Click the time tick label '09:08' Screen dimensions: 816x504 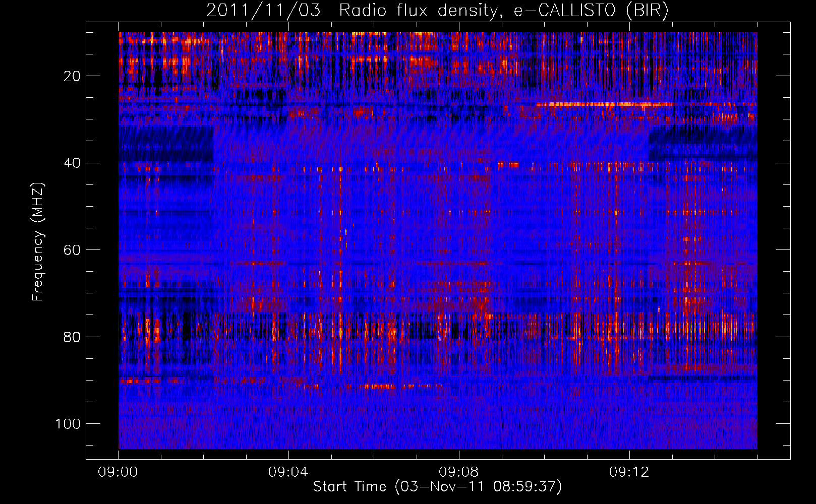[459, 472]
